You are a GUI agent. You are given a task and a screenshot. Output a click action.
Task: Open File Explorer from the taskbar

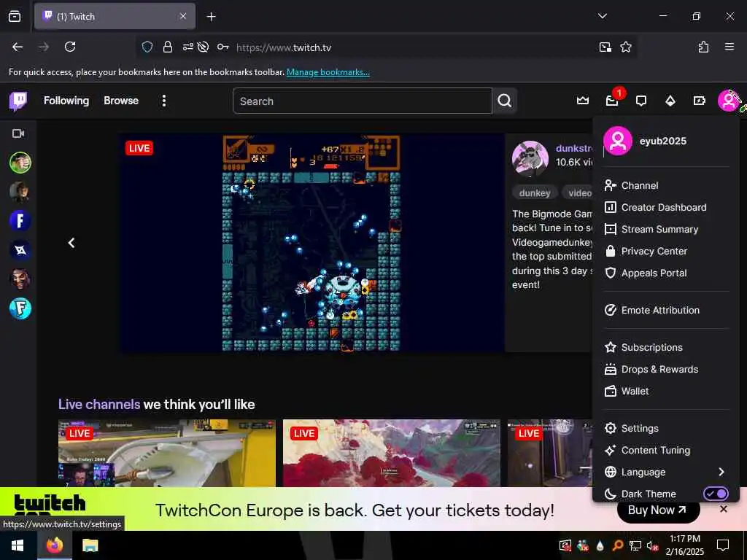[90, 545]
